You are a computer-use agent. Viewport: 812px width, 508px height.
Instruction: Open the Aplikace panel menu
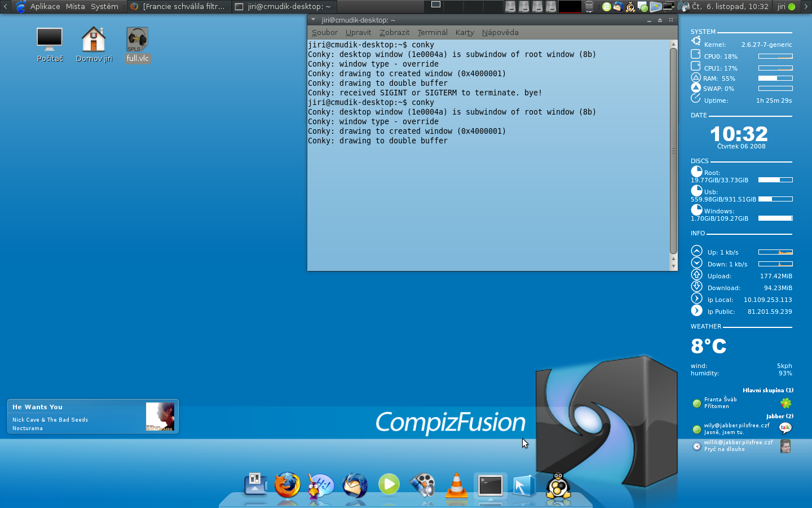45,7
